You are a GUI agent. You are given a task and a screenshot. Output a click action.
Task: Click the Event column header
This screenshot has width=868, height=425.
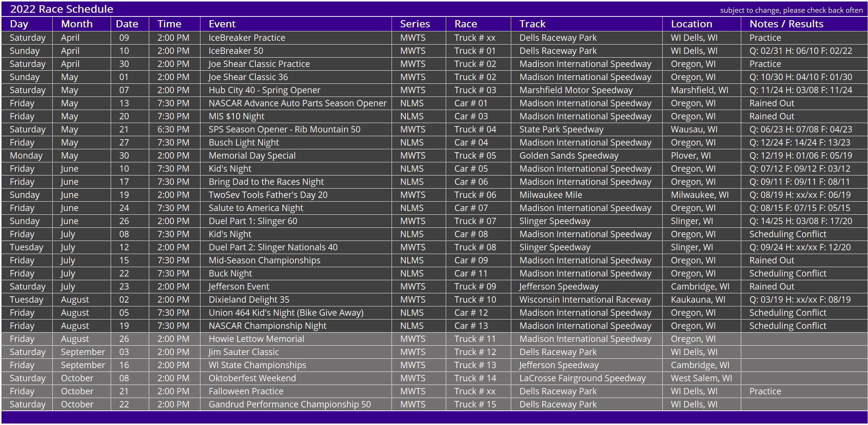222,24
